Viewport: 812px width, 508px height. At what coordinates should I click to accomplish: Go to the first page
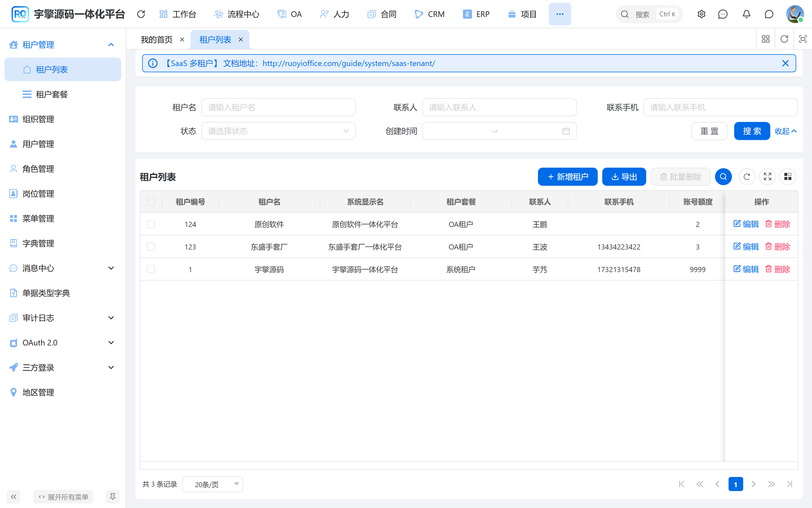(682, 484)
